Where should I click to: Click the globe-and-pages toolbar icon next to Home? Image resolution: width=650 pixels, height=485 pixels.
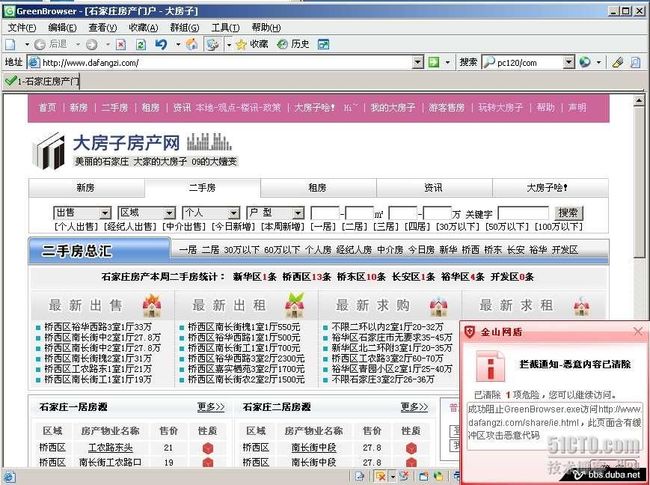click(x=213, y=44)
